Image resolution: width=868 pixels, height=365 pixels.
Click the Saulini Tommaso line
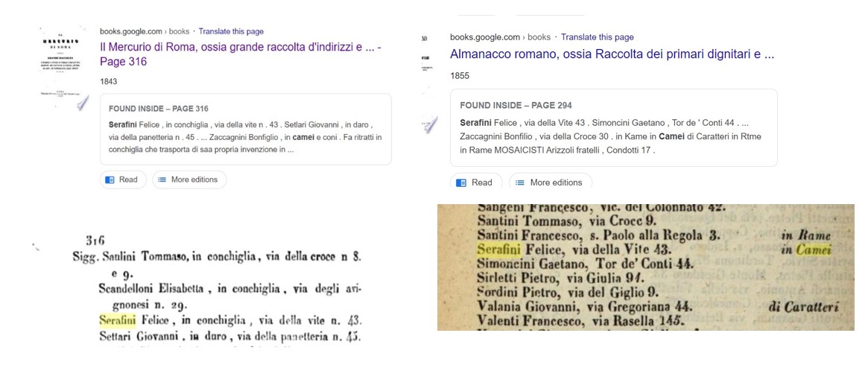coord(217,257)
